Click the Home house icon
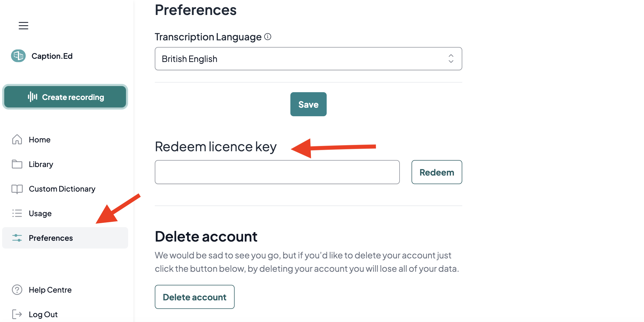644x322 pixels. [x=17, y=139]
